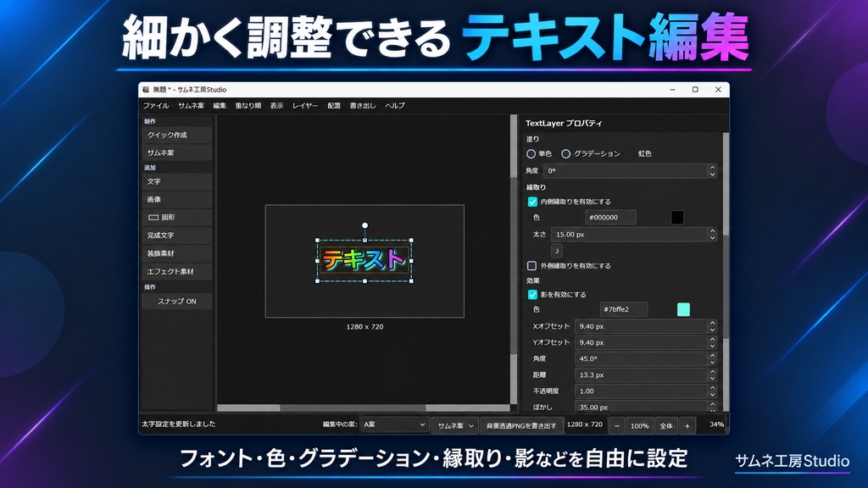Screen dimensions: 868x488
Task: Click the outline color hex field #000000
Action: tap(610, 218)
